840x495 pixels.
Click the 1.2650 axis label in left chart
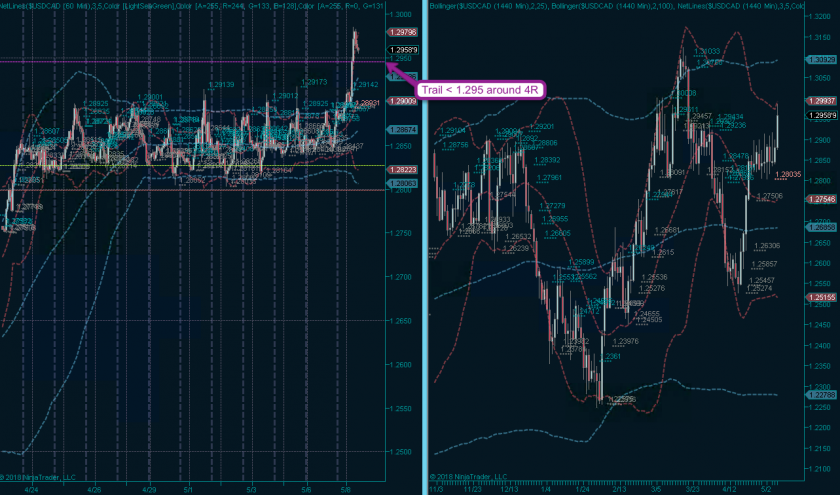pyautogui.click(x=401, y=321)
